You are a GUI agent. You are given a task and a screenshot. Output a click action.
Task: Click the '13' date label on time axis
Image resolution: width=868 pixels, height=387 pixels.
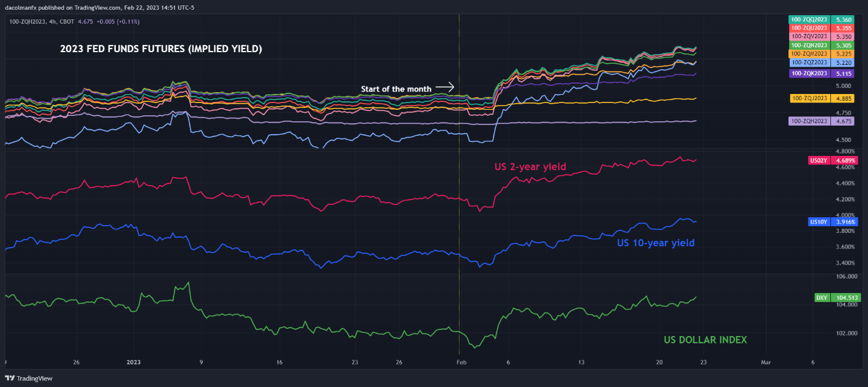click(x=580, y=362)
